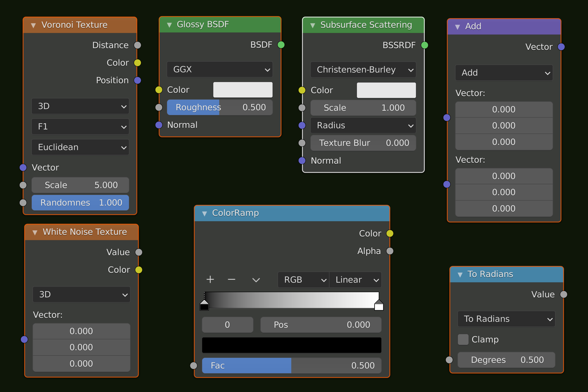This screenshot has height=392, width=588.
Task: Click Voronoi Color output socket
Action: (138, 63)
